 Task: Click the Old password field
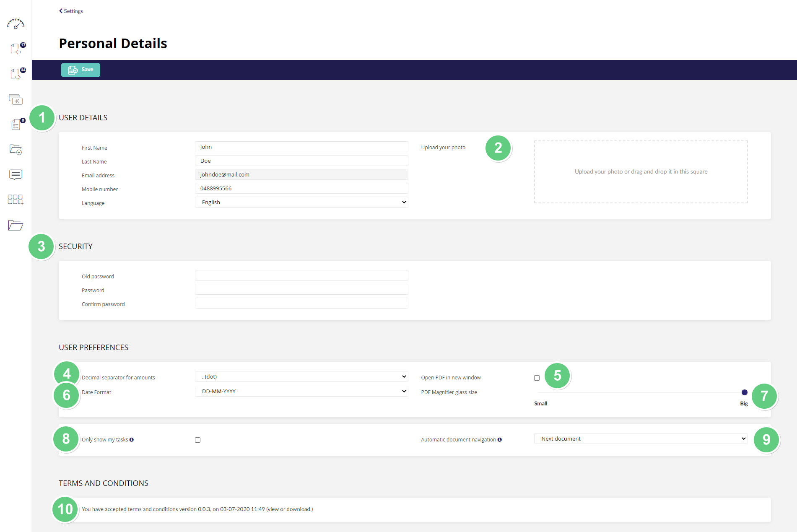(301, 275)
